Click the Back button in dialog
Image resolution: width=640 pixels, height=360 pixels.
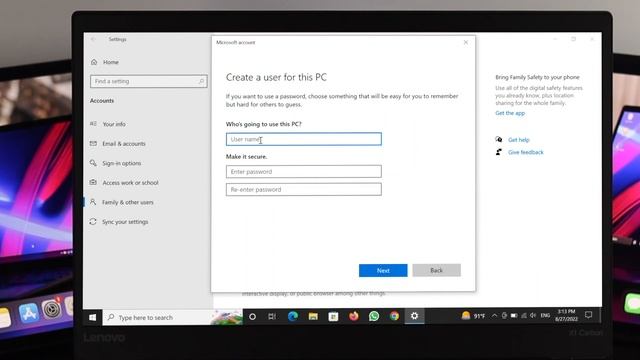(x=436, y=270)
